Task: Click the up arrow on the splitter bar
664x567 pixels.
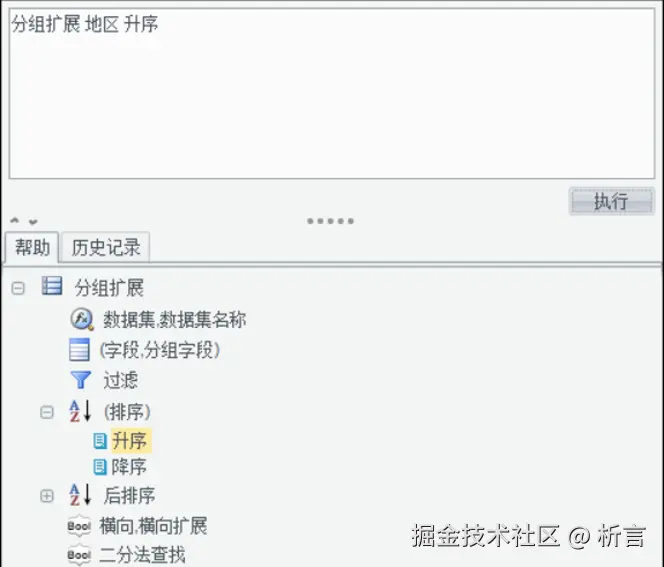Action: (x=15, y=221)
